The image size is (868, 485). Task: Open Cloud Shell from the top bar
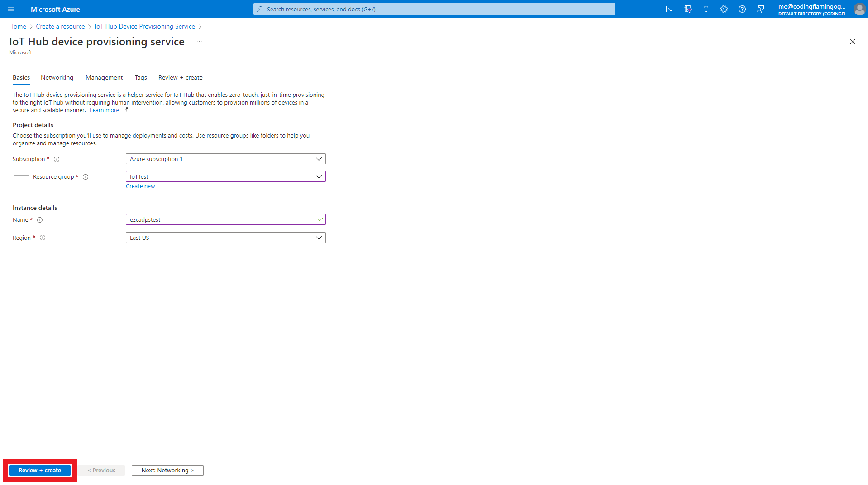coord(670,9)
